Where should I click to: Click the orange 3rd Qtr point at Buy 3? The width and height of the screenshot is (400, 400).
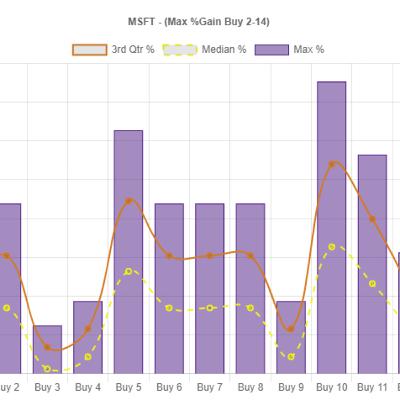[47, 347]
